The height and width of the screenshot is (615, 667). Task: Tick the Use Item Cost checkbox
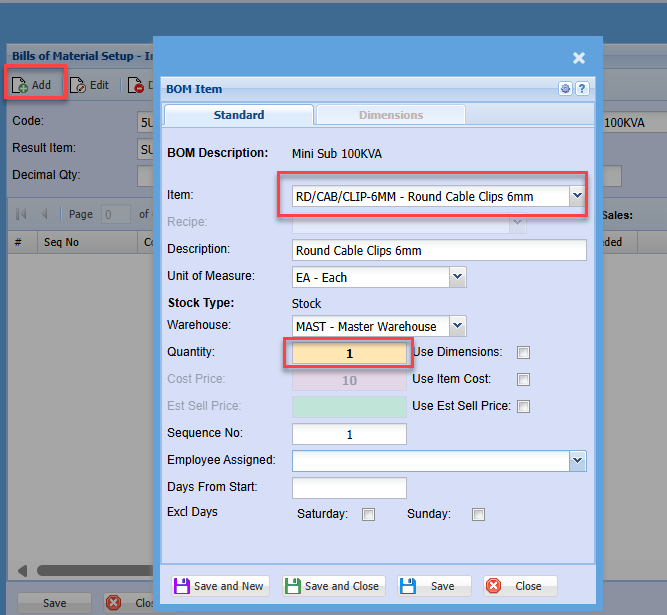click(x=523, y=380)
